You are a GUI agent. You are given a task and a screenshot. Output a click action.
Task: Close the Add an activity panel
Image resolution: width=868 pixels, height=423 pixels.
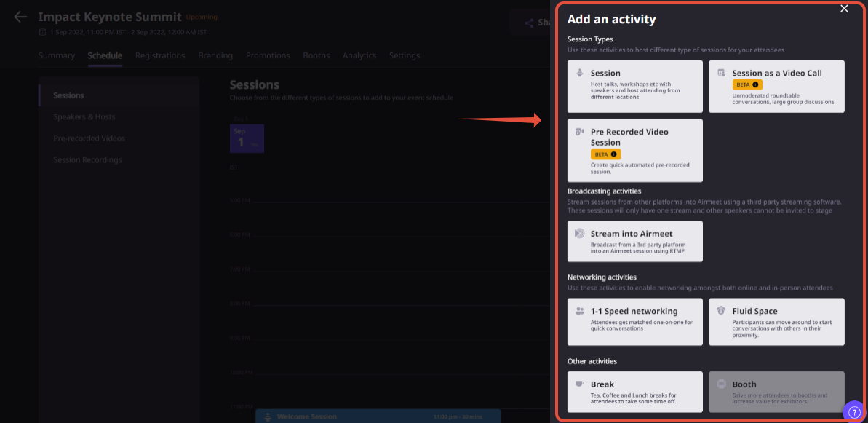pos(844,8)
